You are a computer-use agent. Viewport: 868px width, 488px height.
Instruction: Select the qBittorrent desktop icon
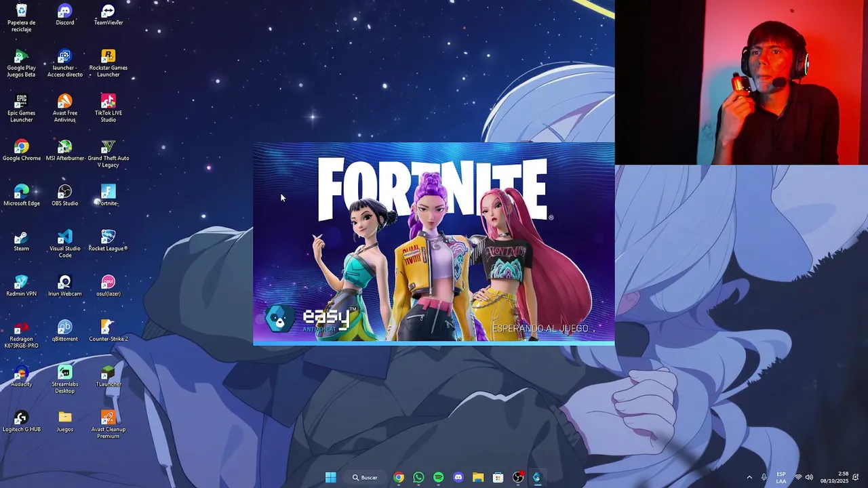tap(64, 331)
